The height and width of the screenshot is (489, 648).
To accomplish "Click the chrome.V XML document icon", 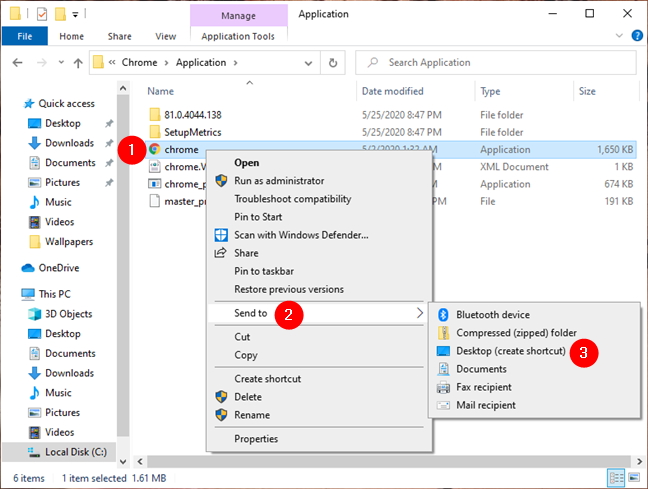I will pos(155,167).
